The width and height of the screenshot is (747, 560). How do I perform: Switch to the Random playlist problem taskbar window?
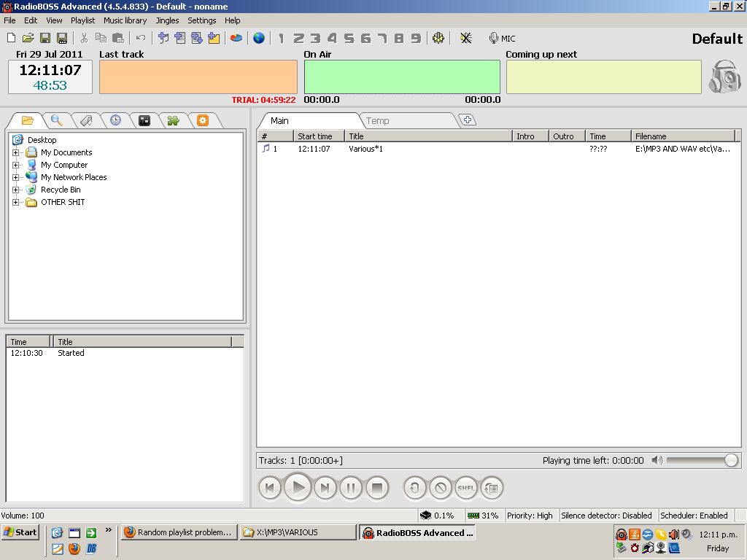pos(179,532)
